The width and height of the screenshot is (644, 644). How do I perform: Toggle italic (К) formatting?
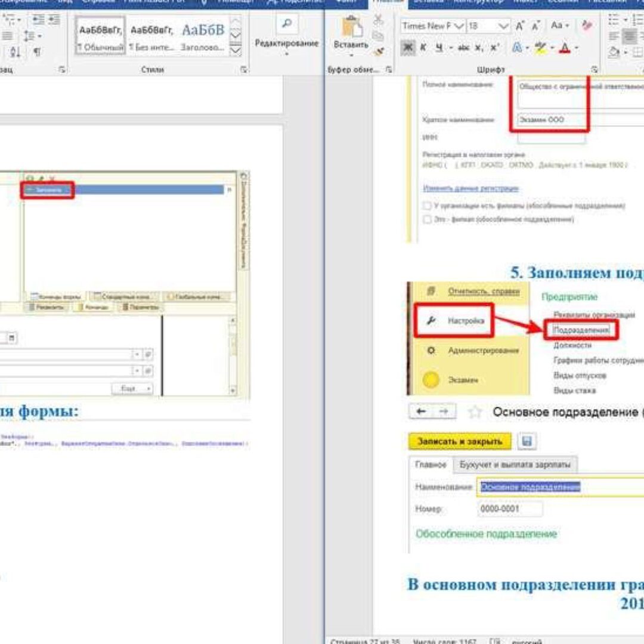point(423,48)
